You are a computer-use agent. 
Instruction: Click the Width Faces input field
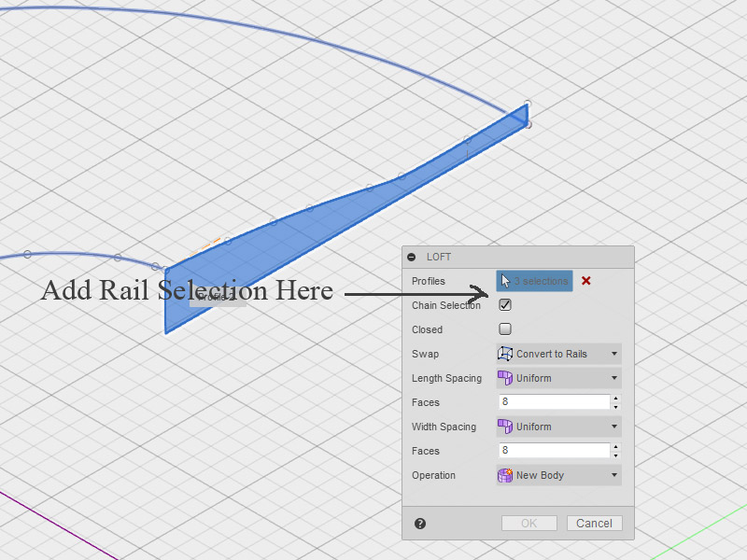pos(554,451)
